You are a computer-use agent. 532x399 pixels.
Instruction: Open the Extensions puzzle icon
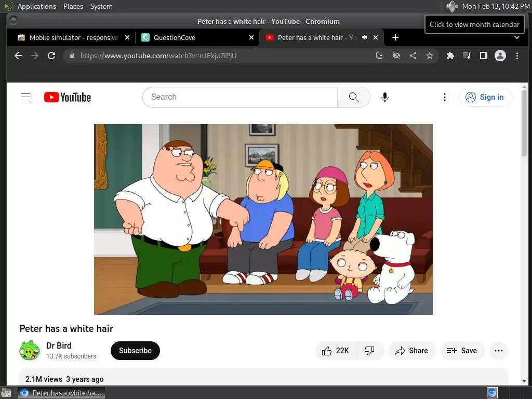point(450,56)
